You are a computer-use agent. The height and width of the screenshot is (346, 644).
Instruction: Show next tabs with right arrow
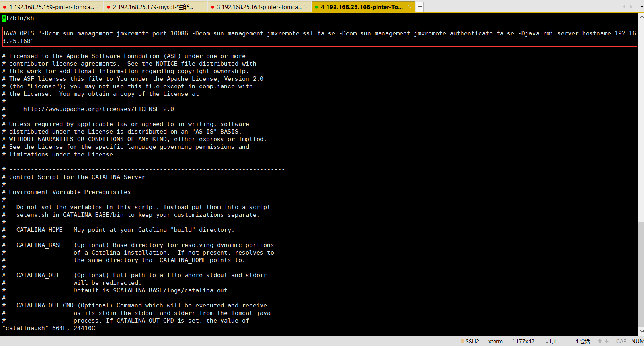coord(631,7)
